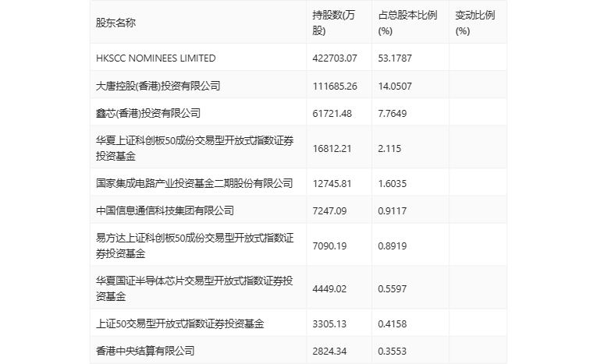Viewport: 597px width, 364px height.
Task: Select the percentage 0.3553
Action: point(393,351)
